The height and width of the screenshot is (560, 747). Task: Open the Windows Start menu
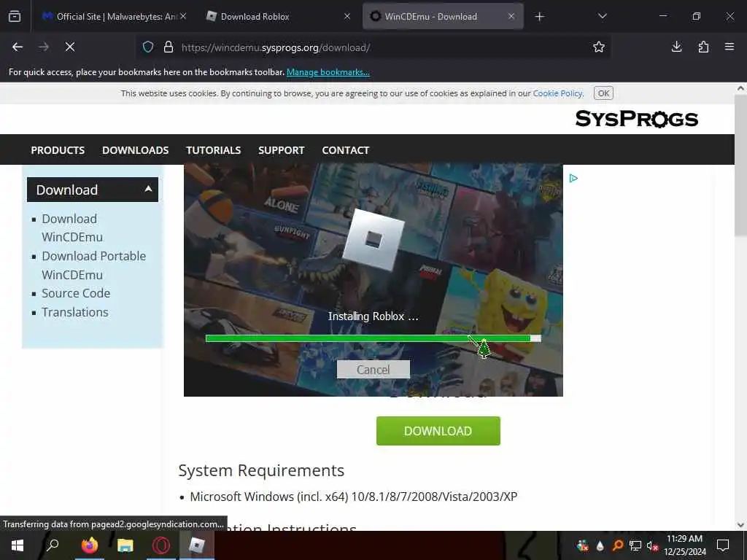coord(18,545)
